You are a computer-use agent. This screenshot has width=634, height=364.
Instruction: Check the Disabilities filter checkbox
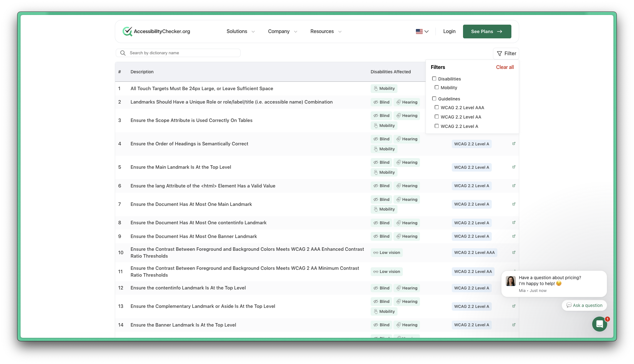434,79
